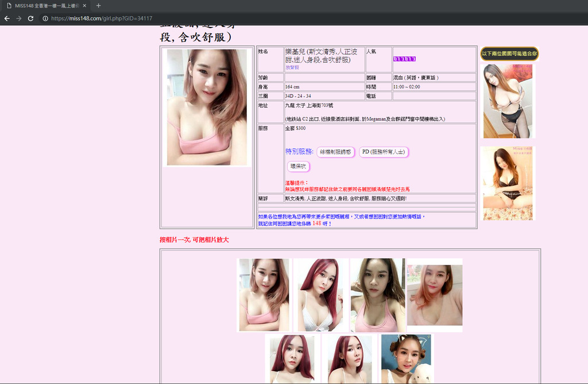Open the upper recommended profile image in sidebar

click(x=508, y=101)
